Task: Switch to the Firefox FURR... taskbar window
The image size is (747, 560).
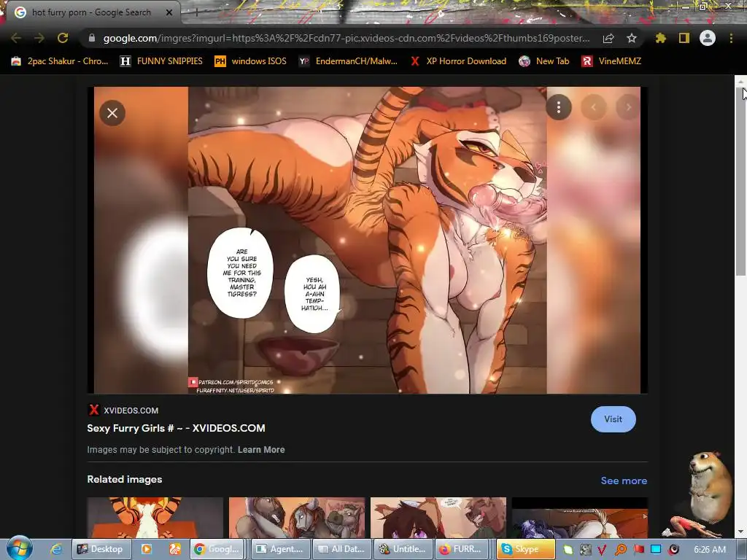Action: [462, 549]
